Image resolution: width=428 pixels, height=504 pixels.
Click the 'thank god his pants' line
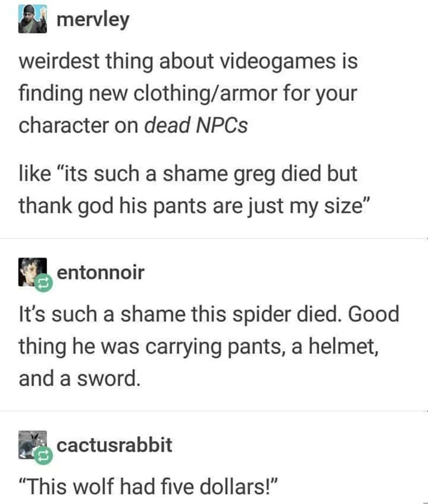(x=195, y=206)
